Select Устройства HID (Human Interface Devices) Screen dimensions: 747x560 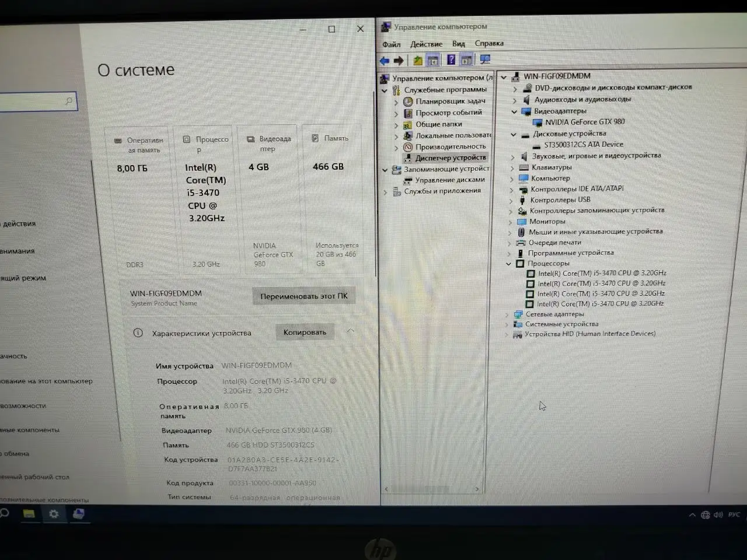click(x=589, y=334)
